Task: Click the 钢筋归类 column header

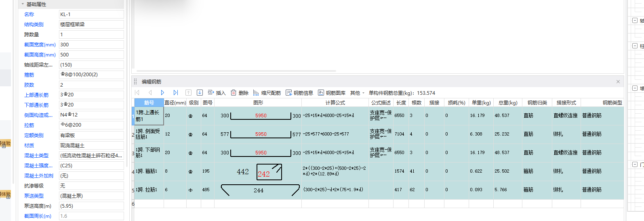Action: 537,103
